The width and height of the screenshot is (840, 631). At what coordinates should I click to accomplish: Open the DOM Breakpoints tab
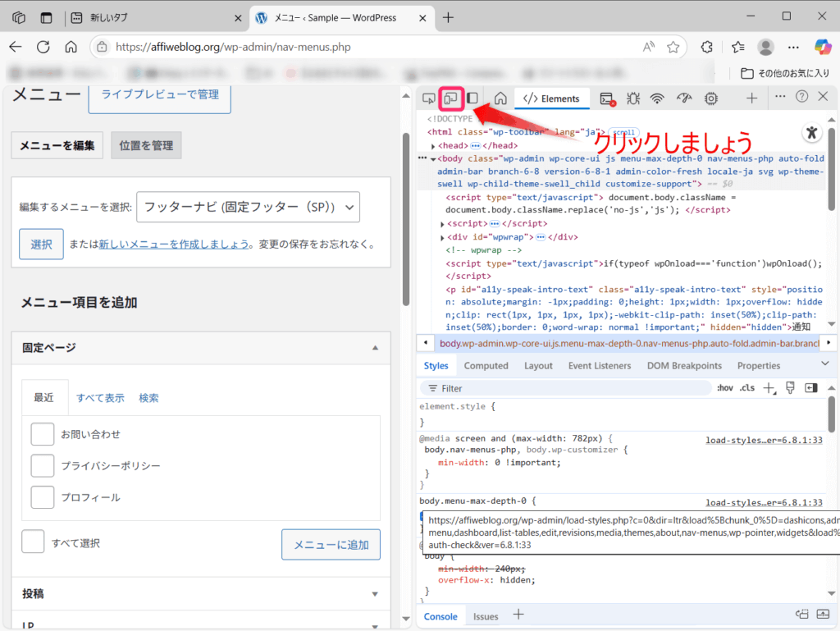click(x=684, y=366)
